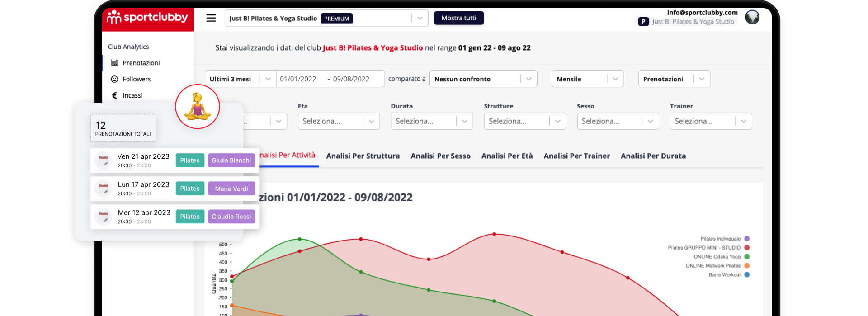Viewport: 868px width, 316px height.
Task: Toggle ONLINE Odaka Yoga legend swatch
Action: point(747,257)
